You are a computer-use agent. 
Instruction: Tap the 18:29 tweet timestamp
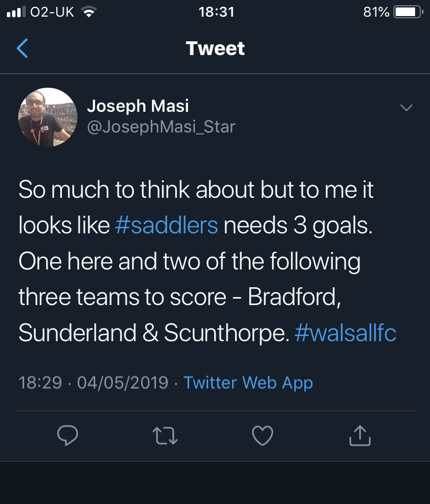point(40,382)
